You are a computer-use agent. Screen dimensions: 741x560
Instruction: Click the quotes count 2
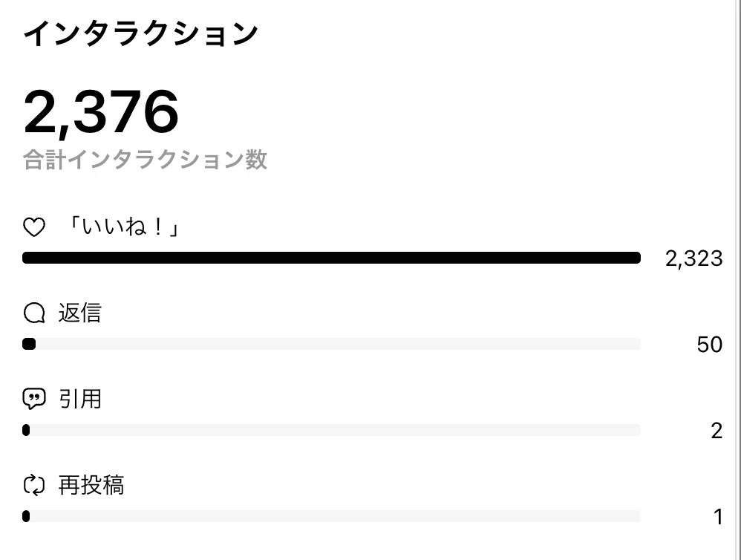click(x=716, y=431)
